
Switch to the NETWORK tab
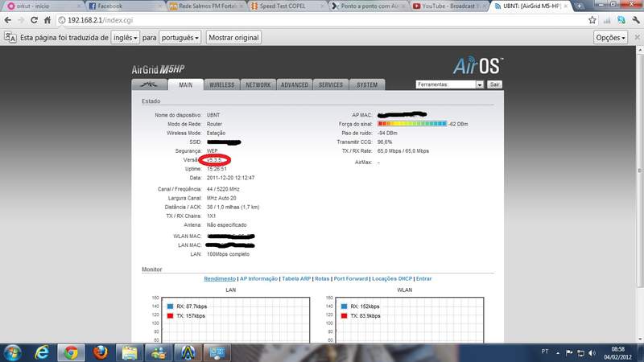[258, 84]
